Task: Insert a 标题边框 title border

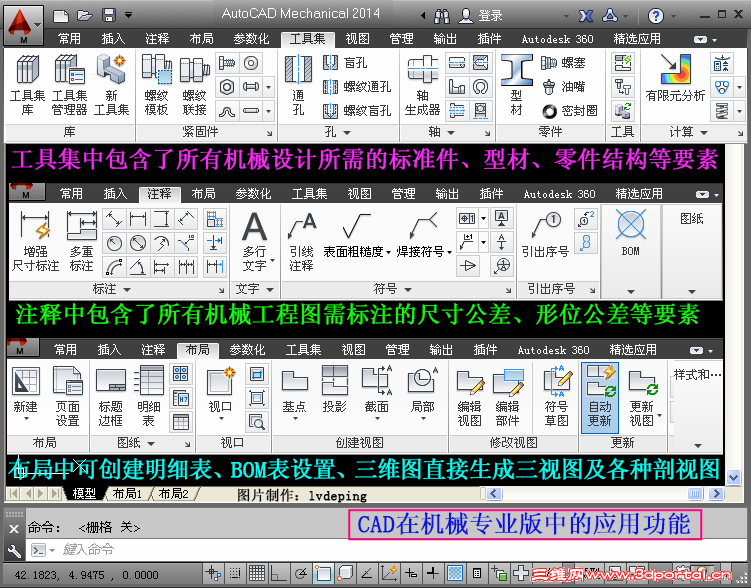Action: [x=111, y=396]
